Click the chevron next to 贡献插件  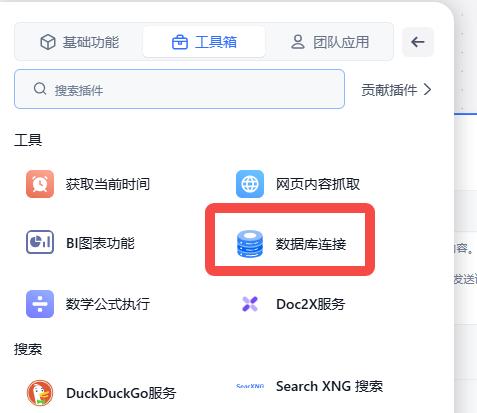(x=427, y=90)
